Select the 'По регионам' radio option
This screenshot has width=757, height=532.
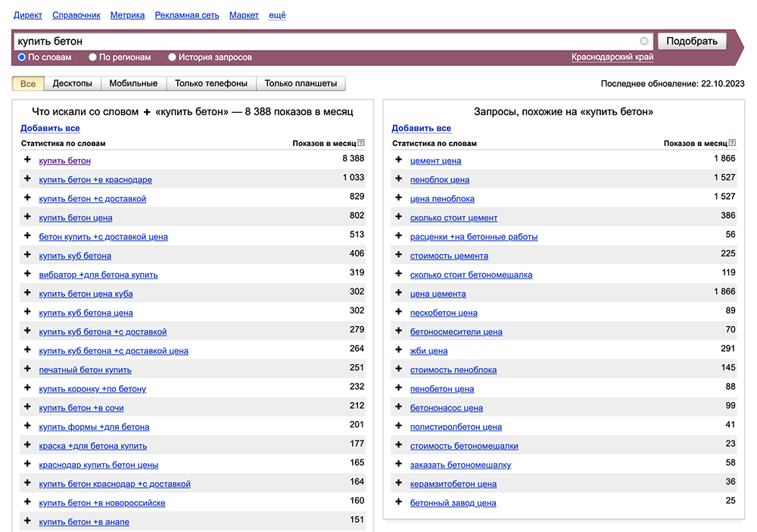[93, 57]
